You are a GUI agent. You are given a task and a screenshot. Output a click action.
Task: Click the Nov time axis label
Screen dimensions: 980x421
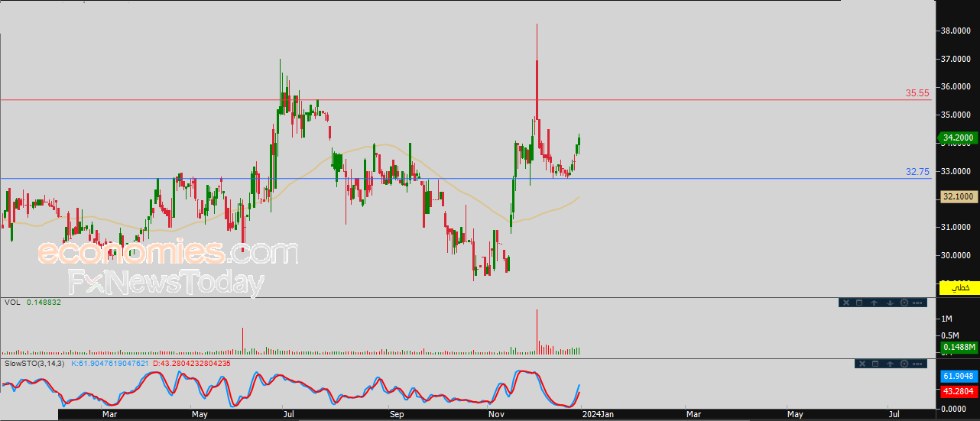(497, 414)
